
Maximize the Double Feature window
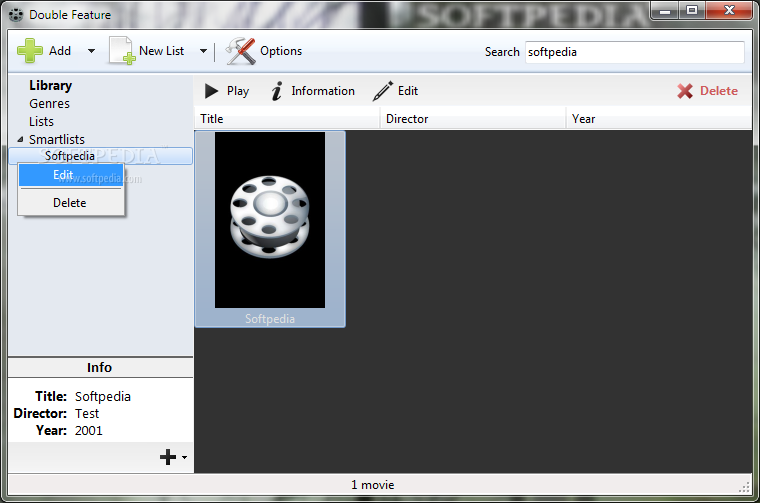[x=692, y=11]
